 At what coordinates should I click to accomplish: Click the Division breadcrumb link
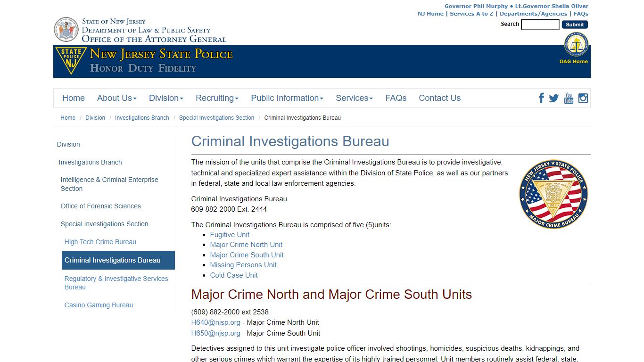[95, 118]
